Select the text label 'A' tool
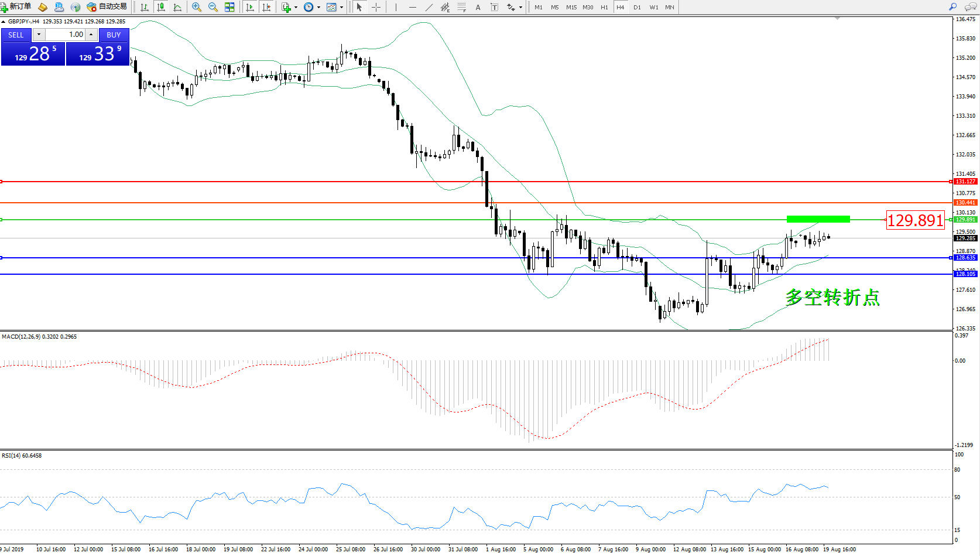The image size is (980, 556). [478, 7]
